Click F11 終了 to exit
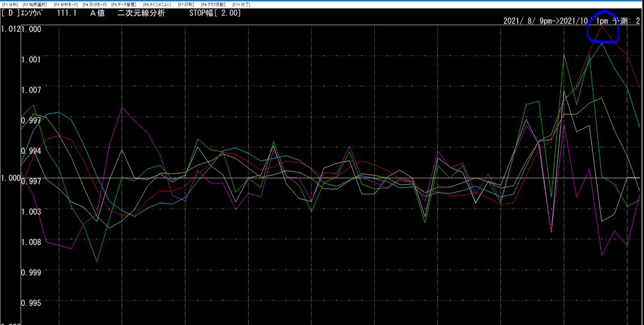This screenshot has width=644, height=325. pos(242,4)
